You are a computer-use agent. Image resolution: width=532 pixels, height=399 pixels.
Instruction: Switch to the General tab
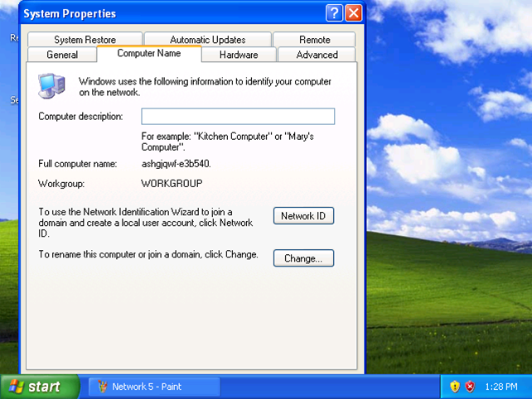tap(62, 55)
